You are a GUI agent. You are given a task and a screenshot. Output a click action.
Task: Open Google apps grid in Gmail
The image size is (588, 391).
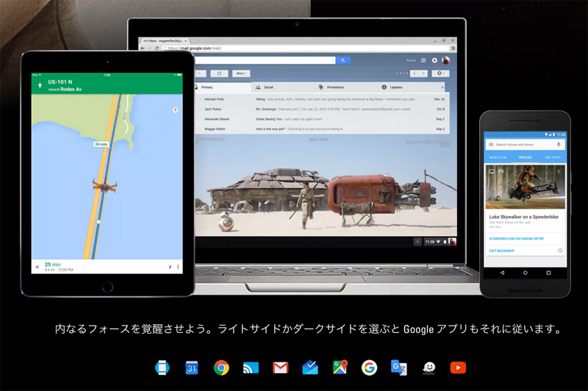[x=423, y=60]
